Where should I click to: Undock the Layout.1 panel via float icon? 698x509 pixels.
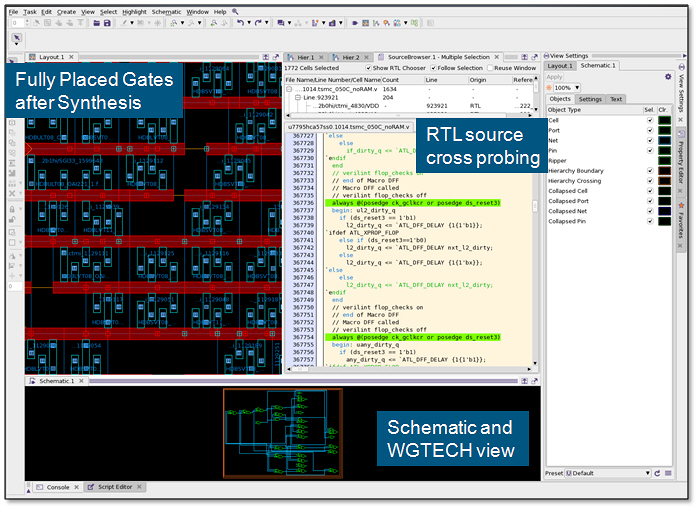276,57
